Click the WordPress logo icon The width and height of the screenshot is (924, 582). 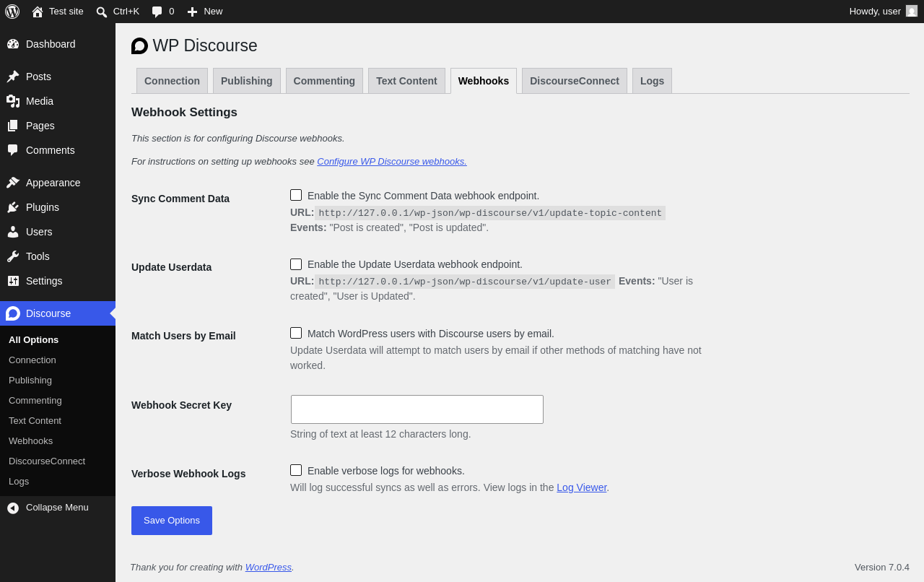(12, 12)
